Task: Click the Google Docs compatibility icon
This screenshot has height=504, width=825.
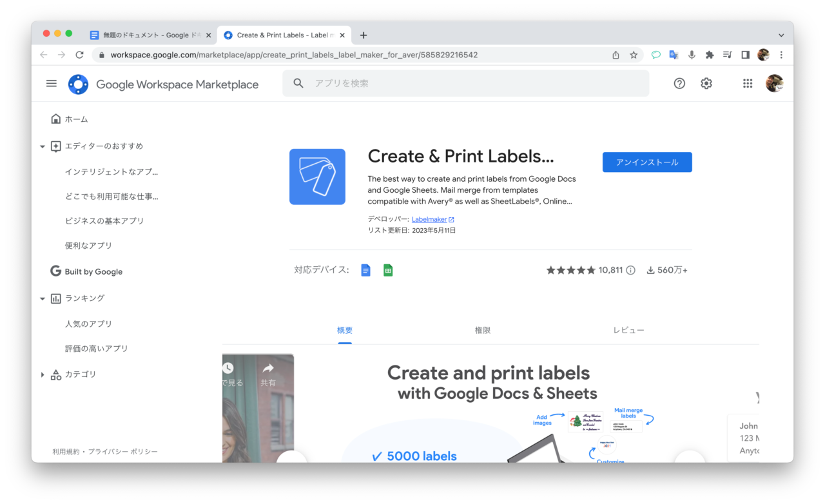Action: pos(366,270)
